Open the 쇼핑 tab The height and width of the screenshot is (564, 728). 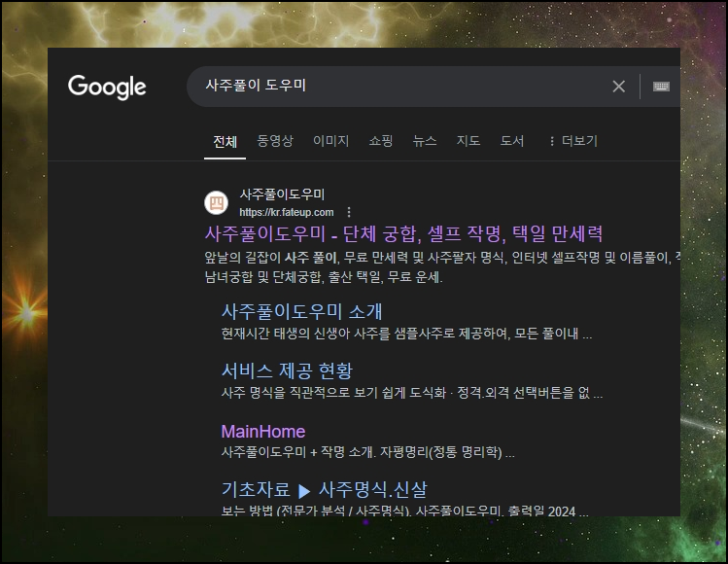click(x=381, y=141)
